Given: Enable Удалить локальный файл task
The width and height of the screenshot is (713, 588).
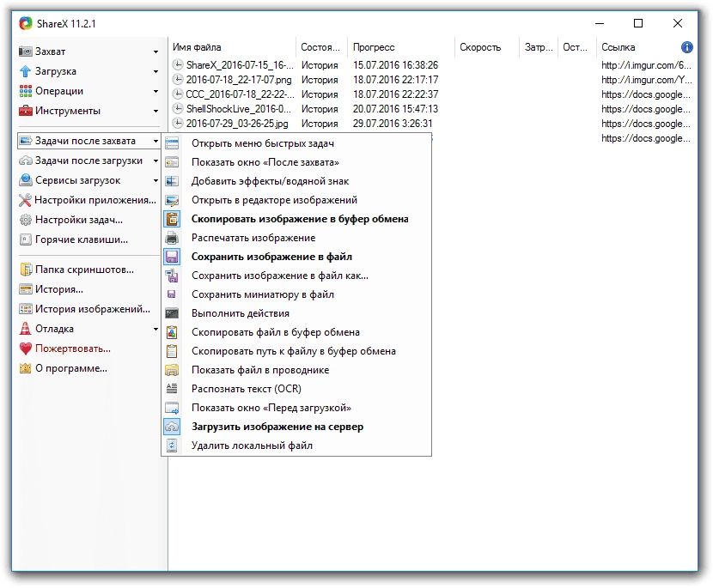Looking at the screenshot, I should [x=296, y=446].
